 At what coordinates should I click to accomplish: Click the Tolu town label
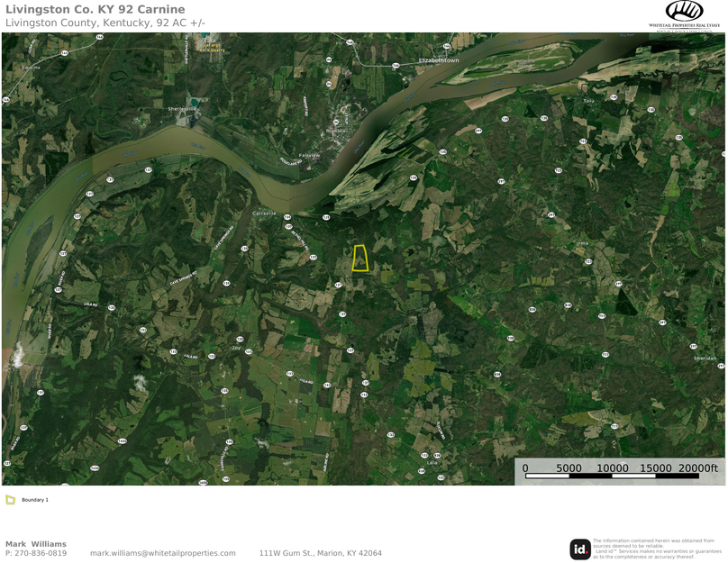(588, 101)
